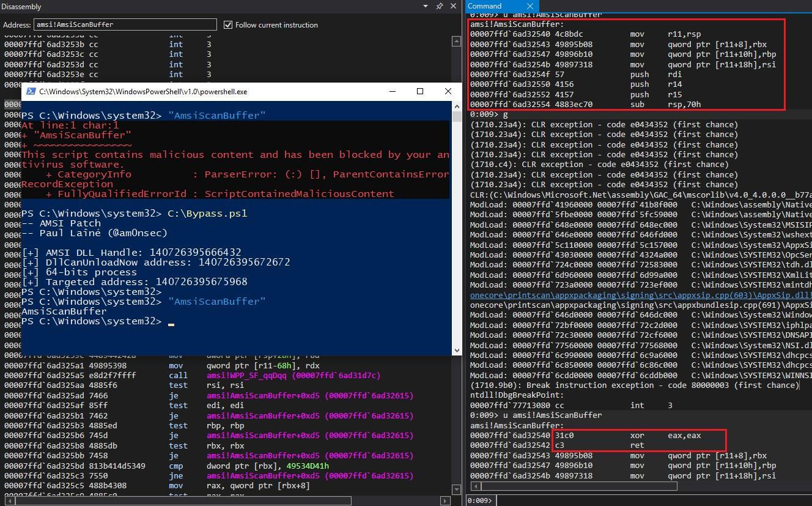This screenshot has width=812, height=506.
Task: Pin the Disassembly panel
Action: 439,6
